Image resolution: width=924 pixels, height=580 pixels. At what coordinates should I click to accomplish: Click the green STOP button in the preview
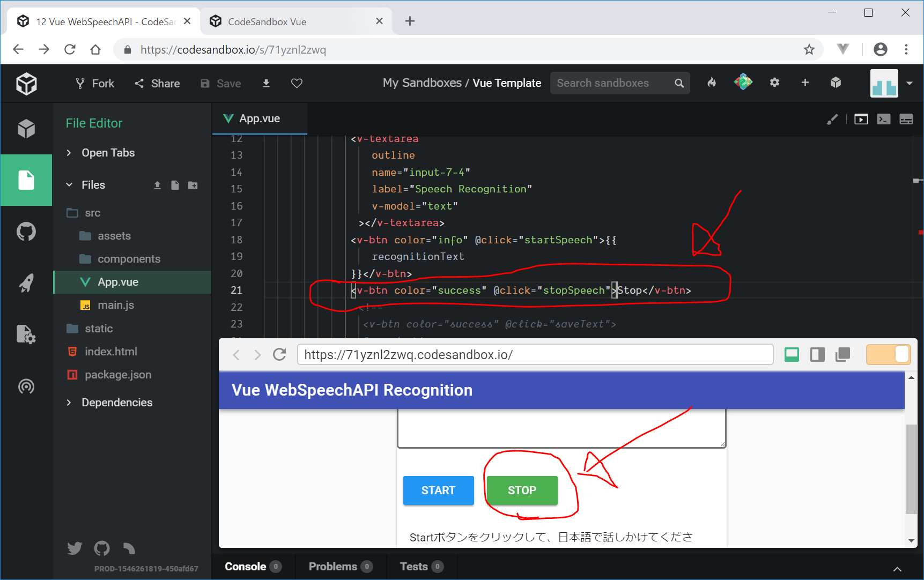pos(522,490)
